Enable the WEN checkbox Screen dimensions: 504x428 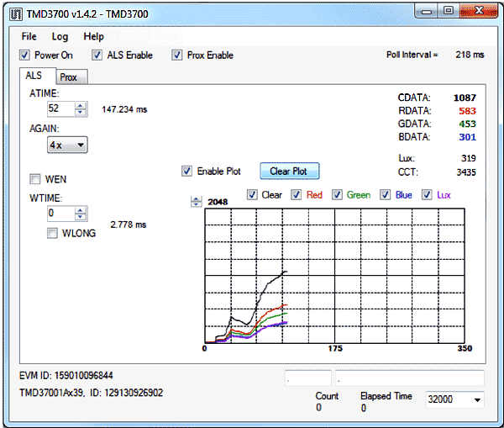coord(35,179)
